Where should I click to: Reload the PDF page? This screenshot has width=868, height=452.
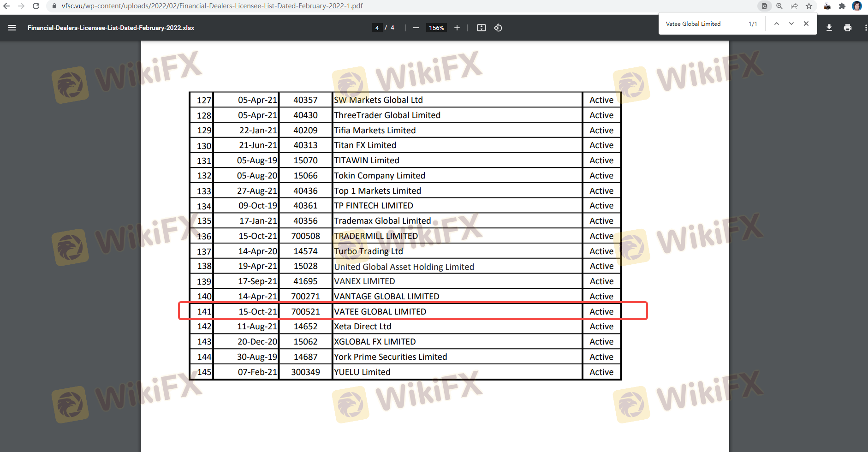click(36, 6)
